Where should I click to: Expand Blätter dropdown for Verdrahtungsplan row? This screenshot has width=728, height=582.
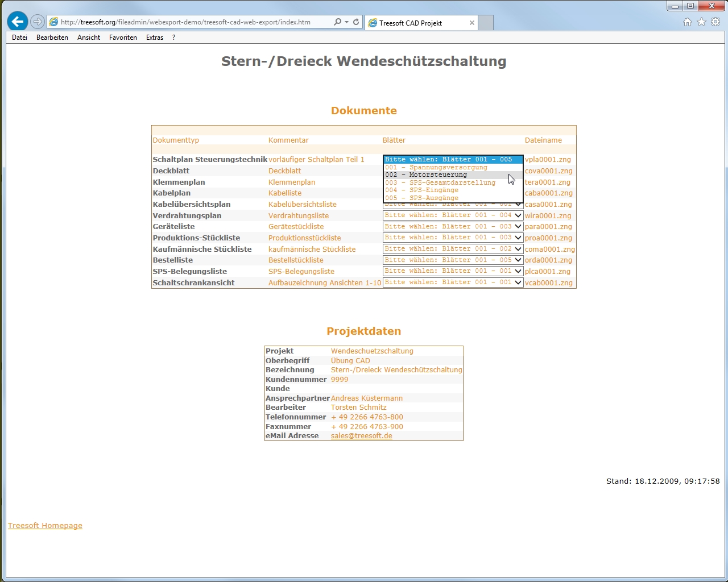point(453,215)
